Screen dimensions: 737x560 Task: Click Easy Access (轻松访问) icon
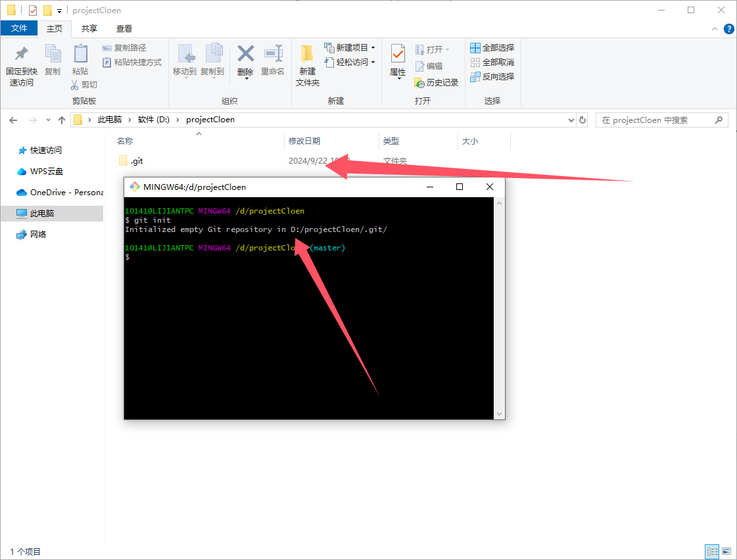point(329,62)
